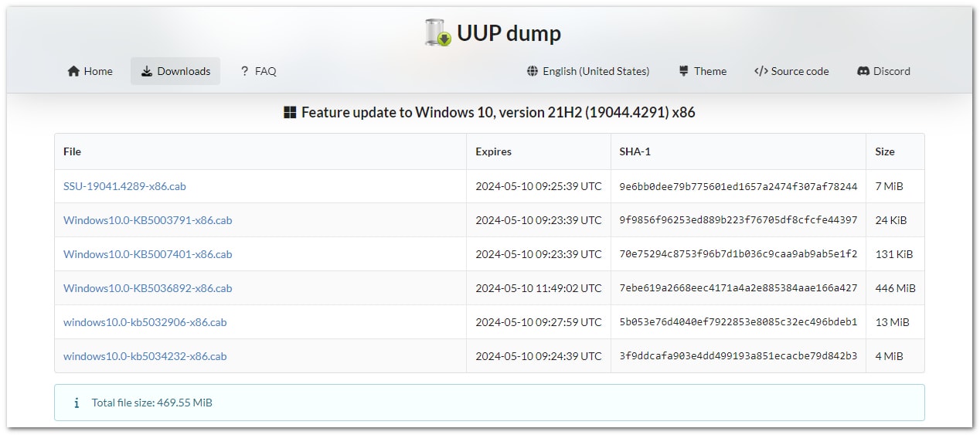Click the info icon beside Total file size
Screen dimensions: 980x435
(x=77, y=403)
